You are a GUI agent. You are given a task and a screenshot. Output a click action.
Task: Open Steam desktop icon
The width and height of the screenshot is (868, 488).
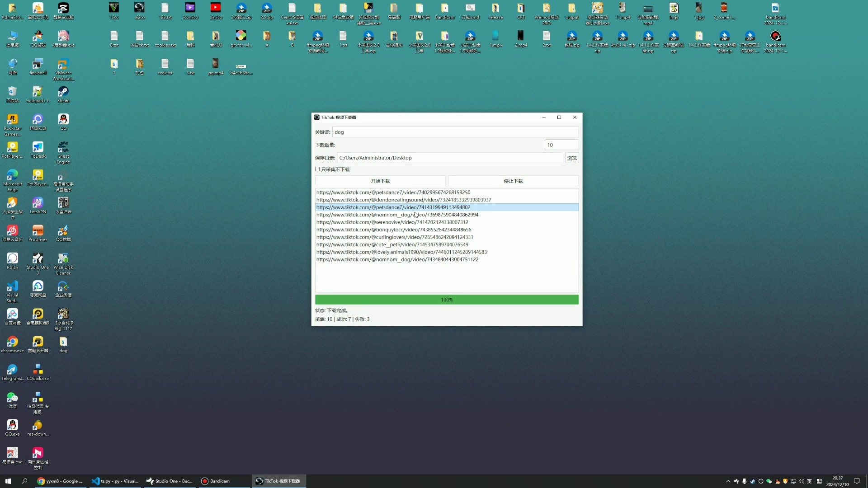63,94
